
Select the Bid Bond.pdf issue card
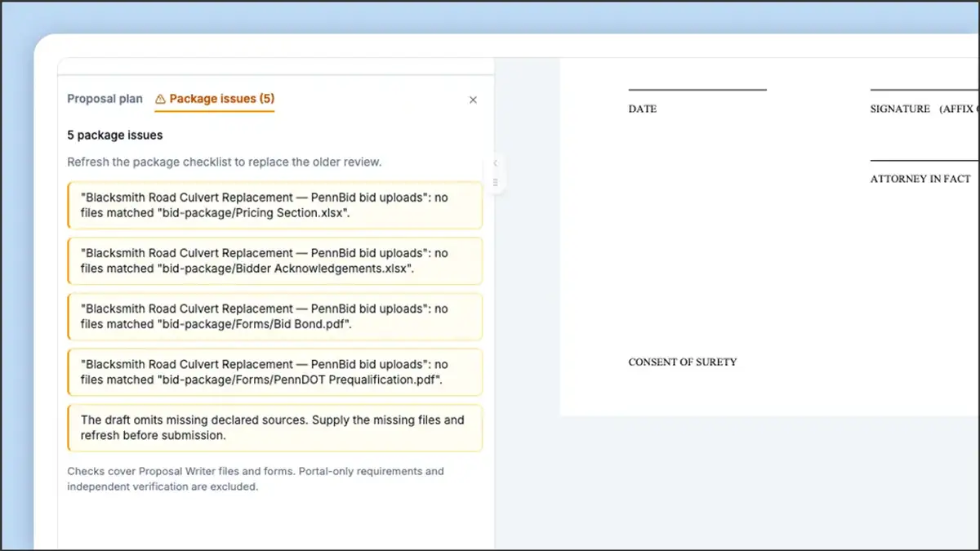coord(274,316)
